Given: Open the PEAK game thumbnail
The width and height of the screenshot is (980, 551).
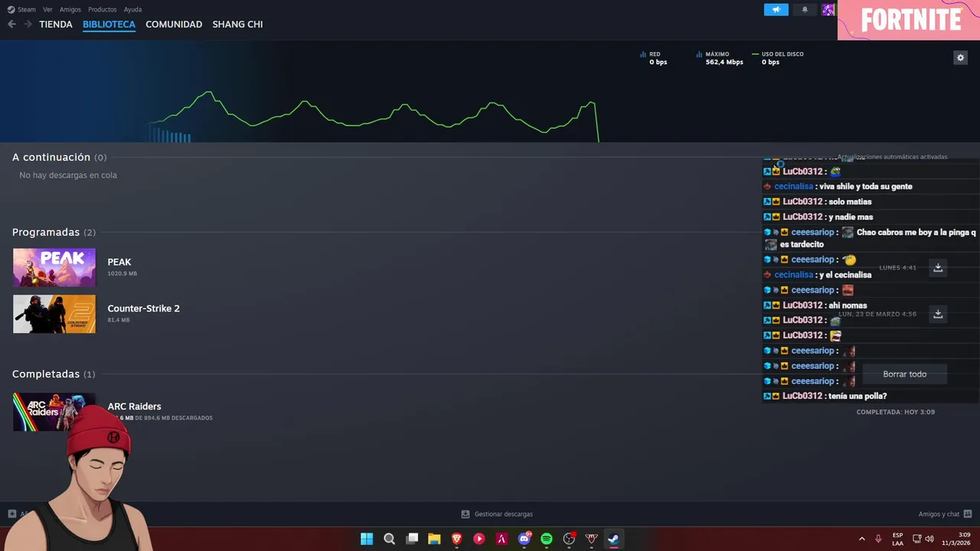Looking at the screenshot, I should (54, 268).
